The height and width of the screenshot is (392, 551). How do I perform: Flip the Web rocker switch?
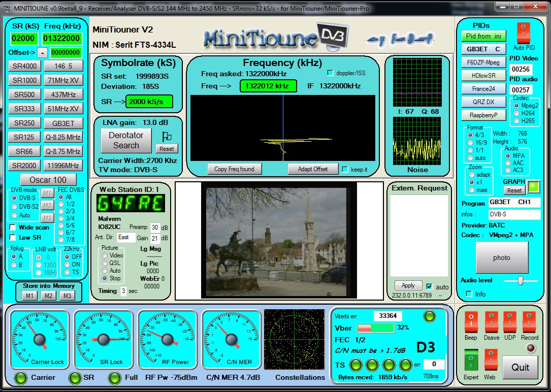tap(491, 360)
